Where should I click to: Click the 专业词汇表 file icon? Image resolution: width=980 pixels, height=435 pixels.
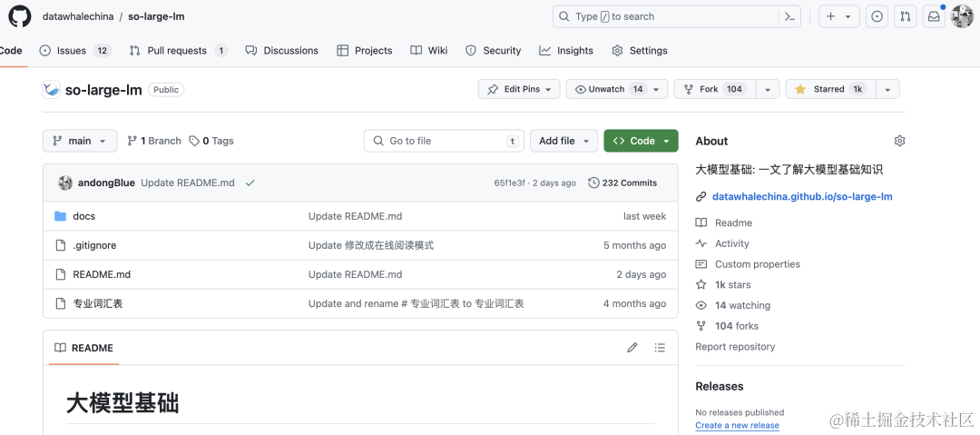(x=61, y=303)
